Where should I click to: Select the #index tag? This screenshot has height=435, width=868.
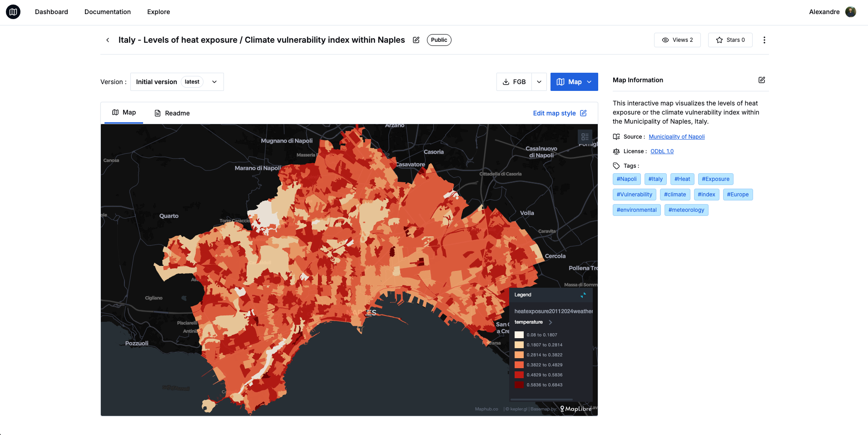[706, 195]
